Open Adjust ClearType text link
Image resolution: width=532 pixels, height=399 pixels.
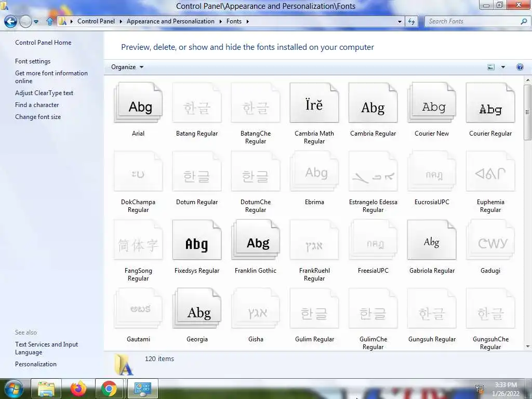pyautogui.click(x=44, y=93)
